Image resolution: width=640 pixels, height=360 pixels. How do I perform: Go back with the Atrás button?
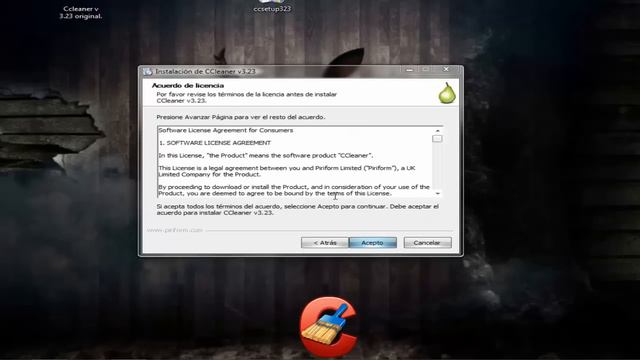pyautogui.click(x=325, y=242)
